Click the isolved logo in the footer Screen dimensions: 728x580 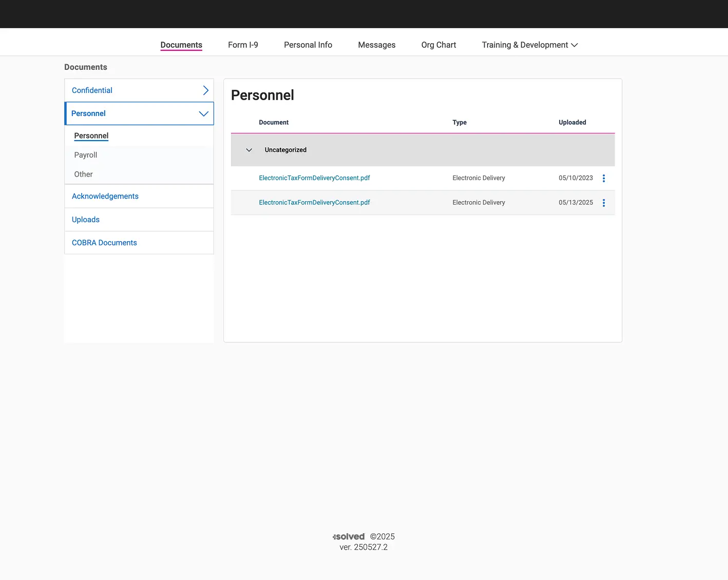(x=348, y=536)
